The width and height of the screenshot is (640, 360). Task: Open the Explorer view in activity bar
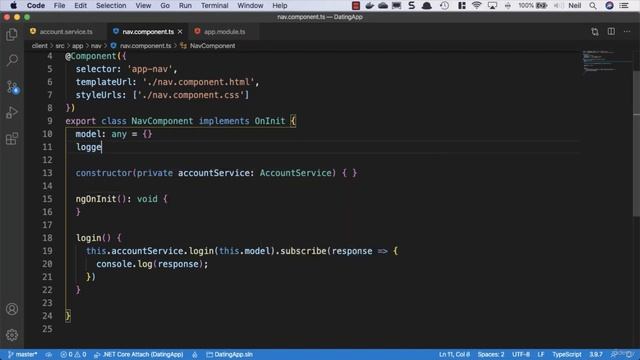12,35
